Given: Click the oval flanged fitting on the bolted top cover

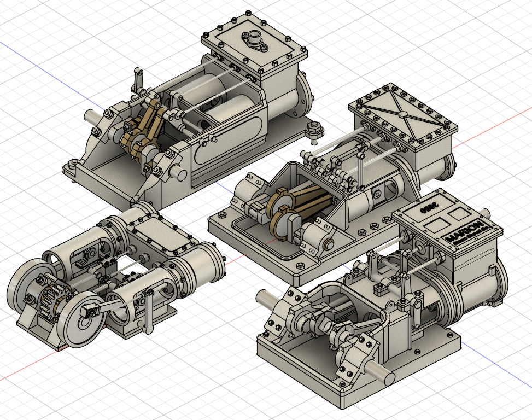Looking at the screenshot, I should (254, 40).
